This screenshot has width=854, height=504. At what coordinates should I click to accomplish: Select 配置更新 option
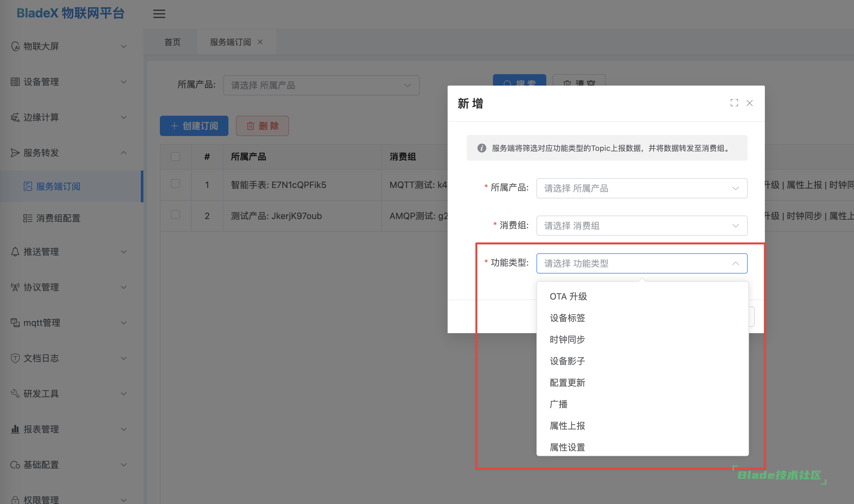[642, 383]
